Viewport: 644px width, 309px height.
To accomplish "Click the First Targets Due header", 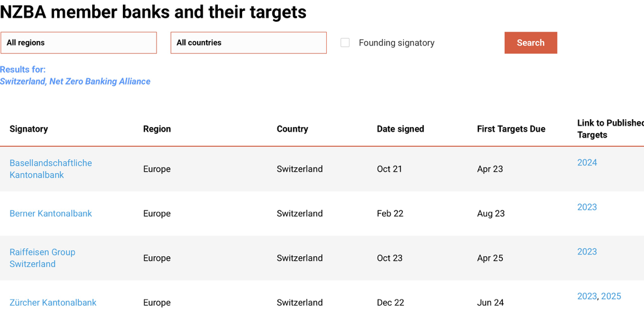I will click(511, 129).
